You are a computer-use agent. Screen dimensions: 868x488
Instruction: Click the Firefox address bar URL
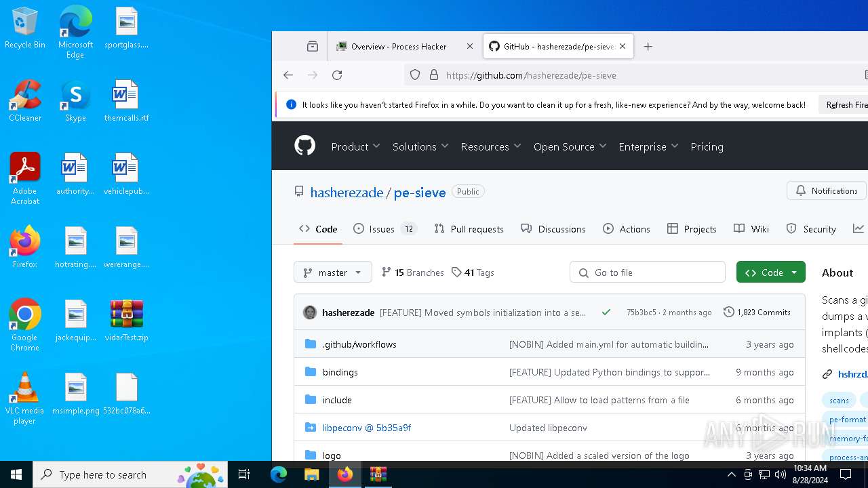tap(531, 75)
